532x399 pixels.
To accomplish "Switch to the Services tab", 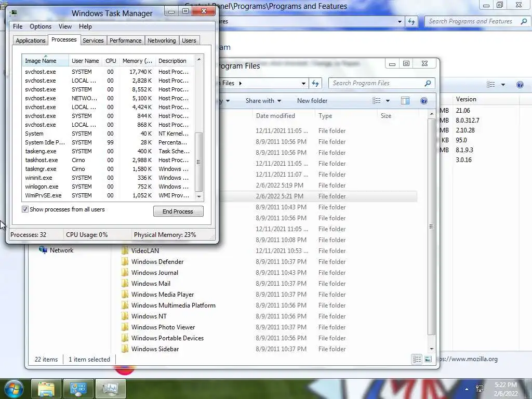I will coord(93,41).
